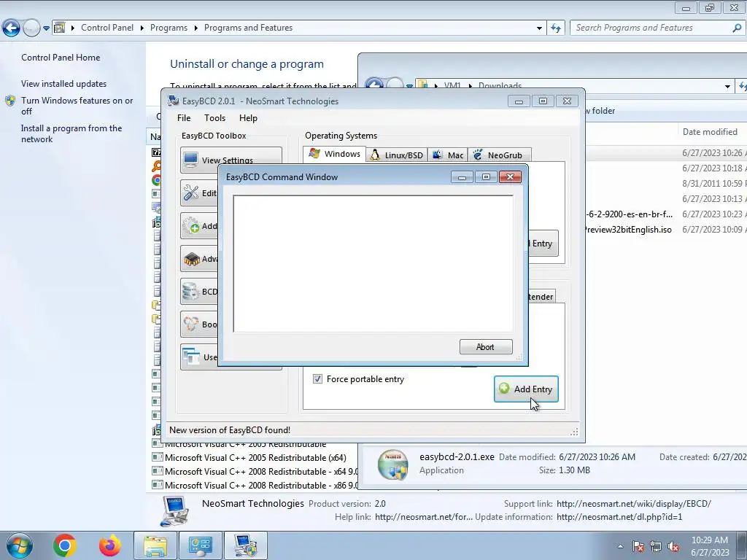Click the network icon in system tray
Screen dimensions: 747x560
(656, 547)
